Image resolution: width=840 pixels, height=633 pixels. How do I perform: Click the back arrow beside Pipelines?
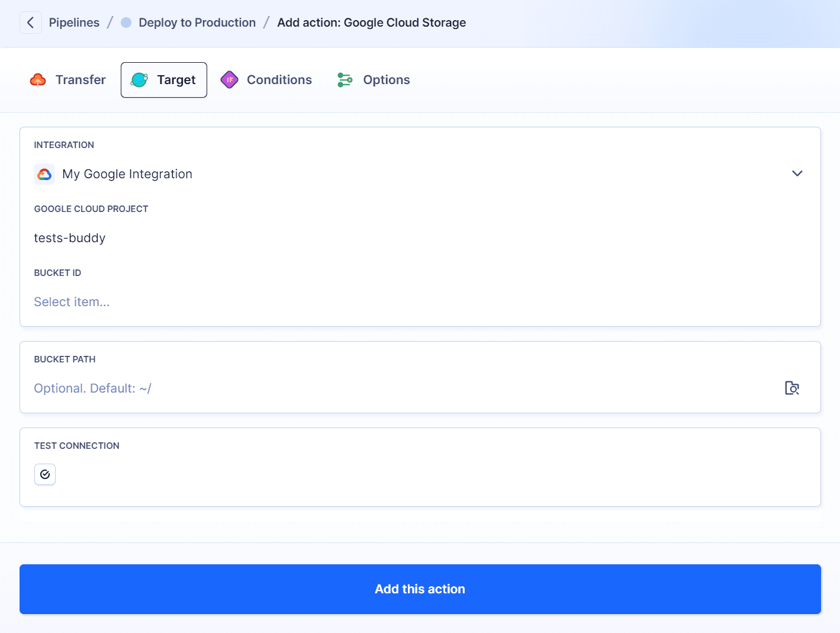30,22
